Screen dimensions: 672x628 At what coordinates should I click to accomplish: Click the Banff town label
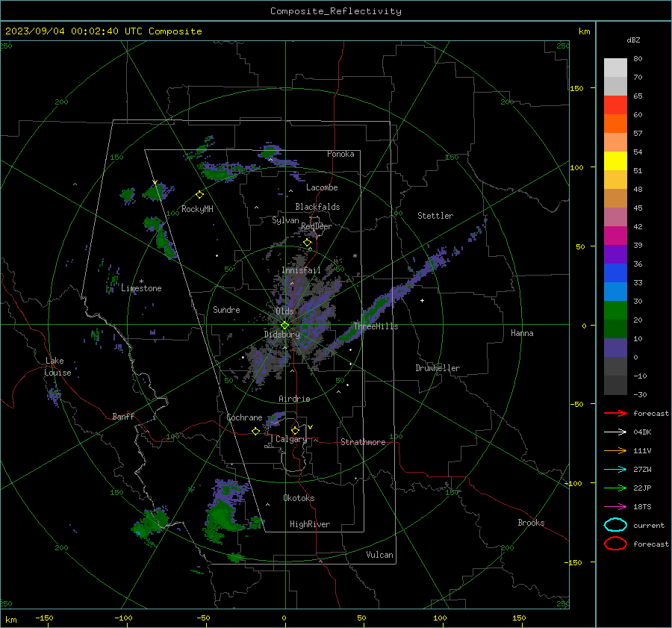123,416
